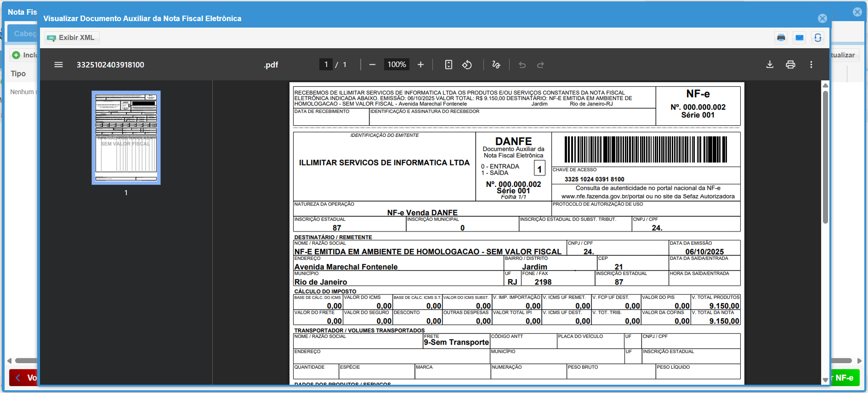Close the Visualizar Documento Auxiliar dialog
Image resolution: width=868 pixels, height=393 pixels.
pyautogui.click(x=822, y=18)
